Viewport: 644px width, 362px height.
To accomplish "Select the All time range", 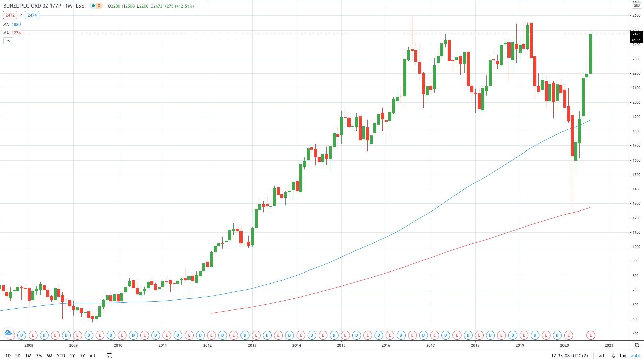I will [93, 356].
